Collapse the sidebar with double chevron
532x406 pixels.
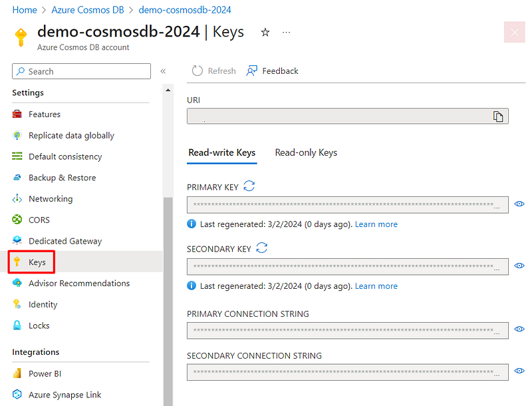pos(163,71)
